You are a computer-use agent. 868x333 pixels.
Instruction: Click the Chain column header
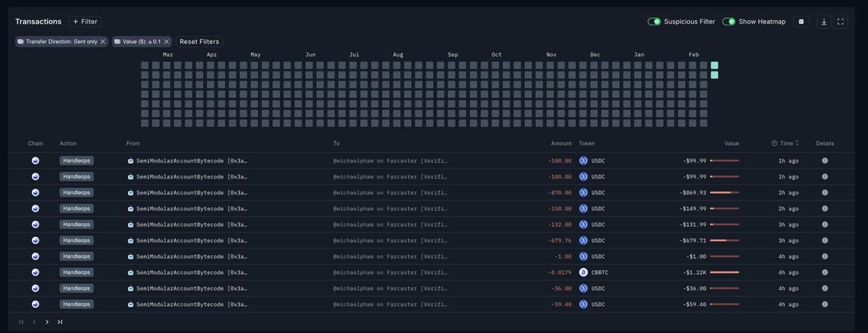35,144
